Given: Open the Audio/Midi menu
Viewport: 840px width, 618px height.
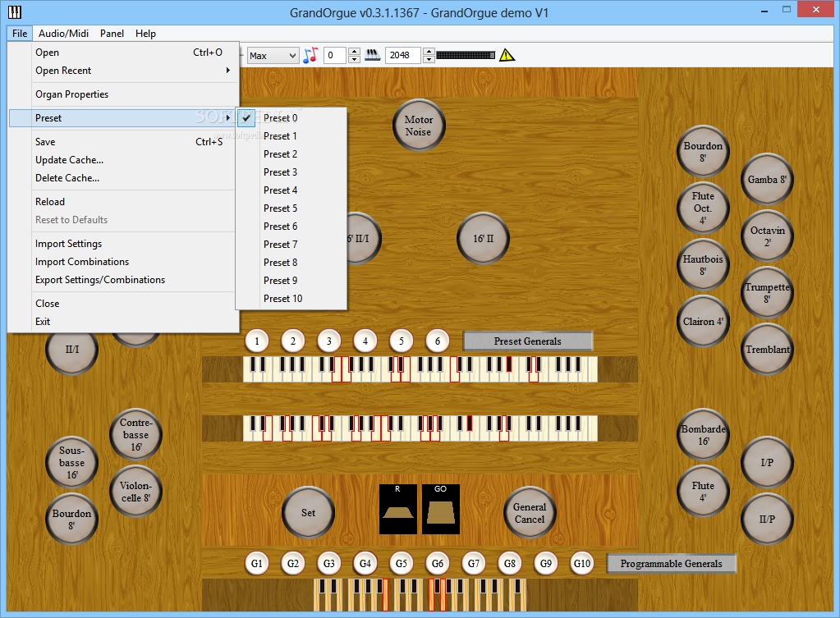Looking at the screenshot, I should [63, 33].
